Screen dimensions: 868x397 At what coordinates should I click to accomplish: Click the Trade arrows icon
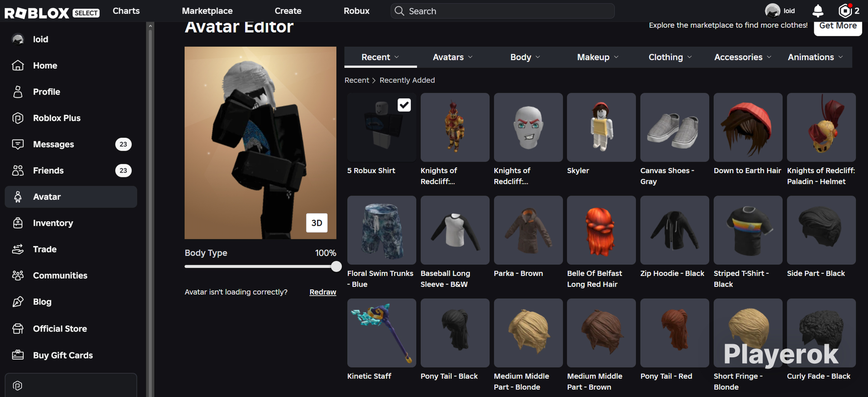18,249
